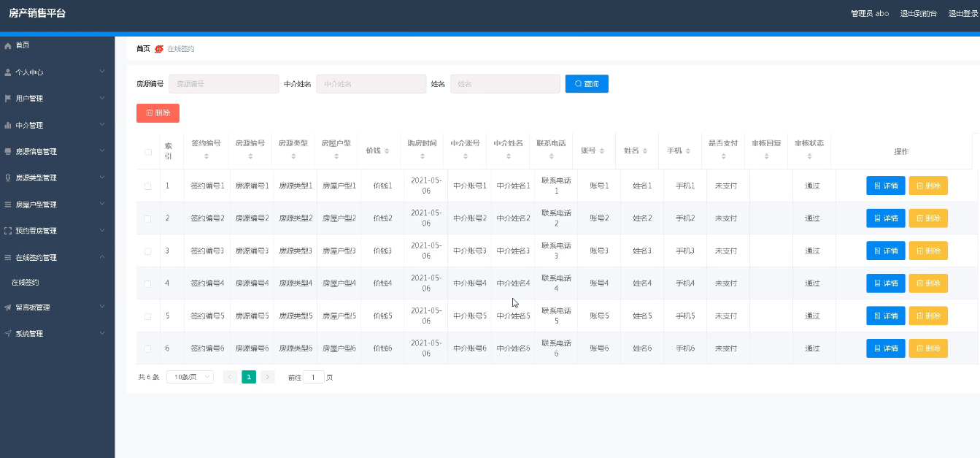Check the box for row 签约编号3
This screenshot has width=980, height=458.
coord(148,251)
